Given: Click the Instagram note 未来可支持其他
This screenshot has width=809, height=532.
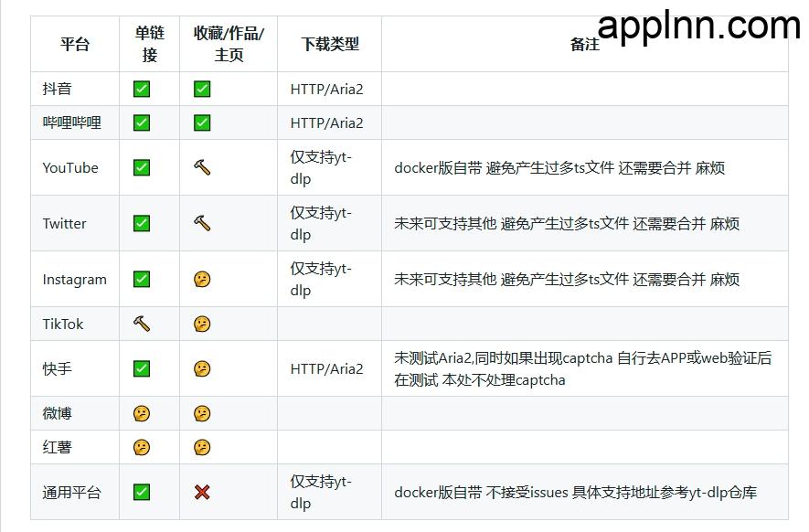Looking at the screenshot, I should click(567, 279).
